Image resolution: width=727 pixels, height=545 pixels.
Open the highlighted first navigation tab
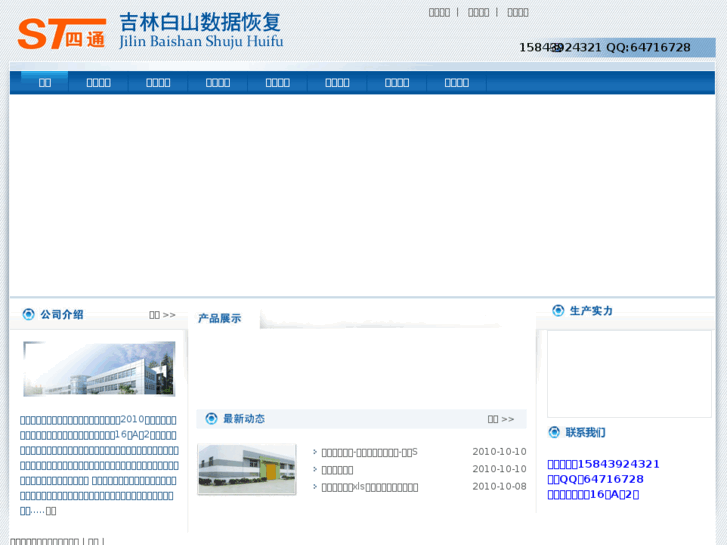click(45, 83)
